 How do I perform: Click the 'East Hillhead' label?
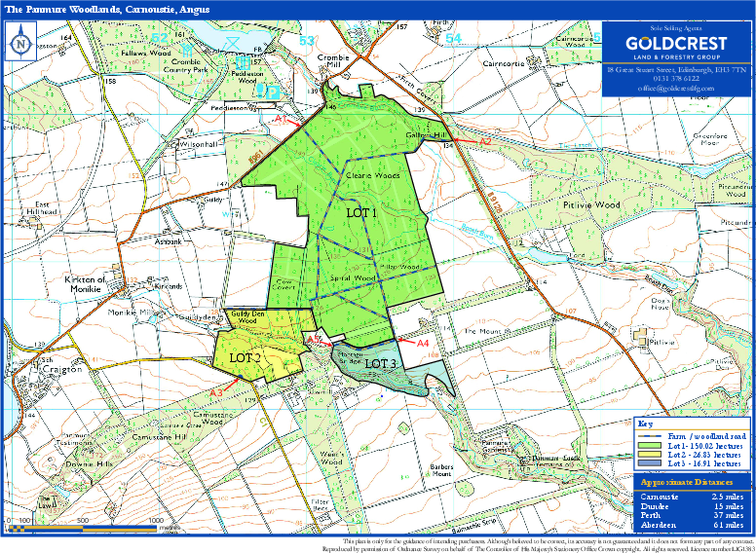40,208
